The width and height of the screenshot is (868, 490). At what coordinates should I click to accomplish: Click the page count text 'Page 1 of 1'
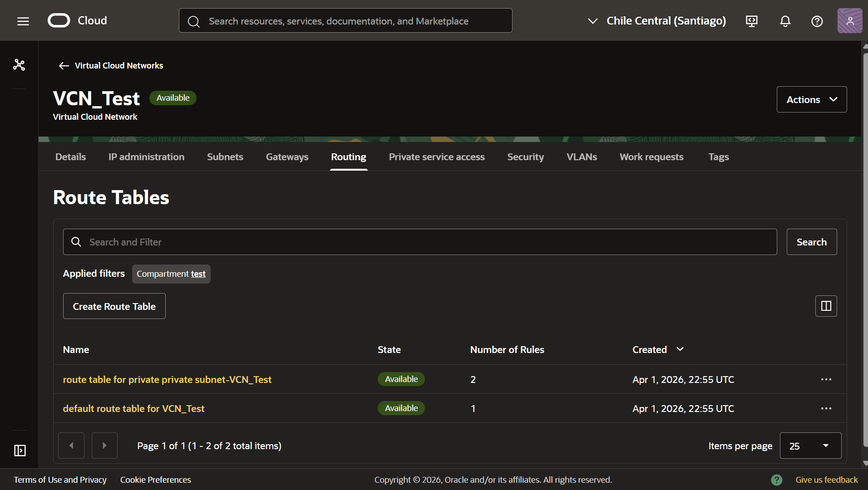(x=161, y=446)
